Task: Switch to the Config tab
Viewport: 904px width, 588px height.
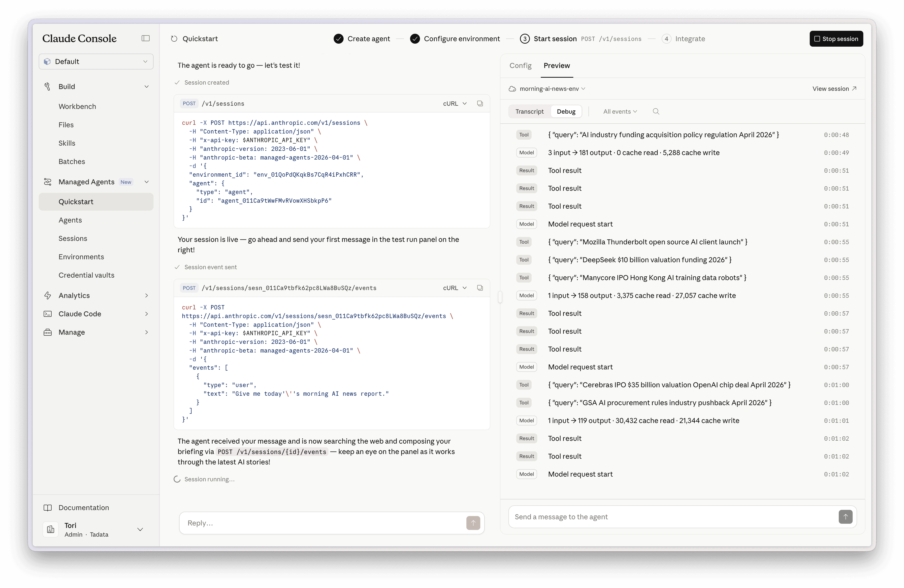Action: (520, 66)
